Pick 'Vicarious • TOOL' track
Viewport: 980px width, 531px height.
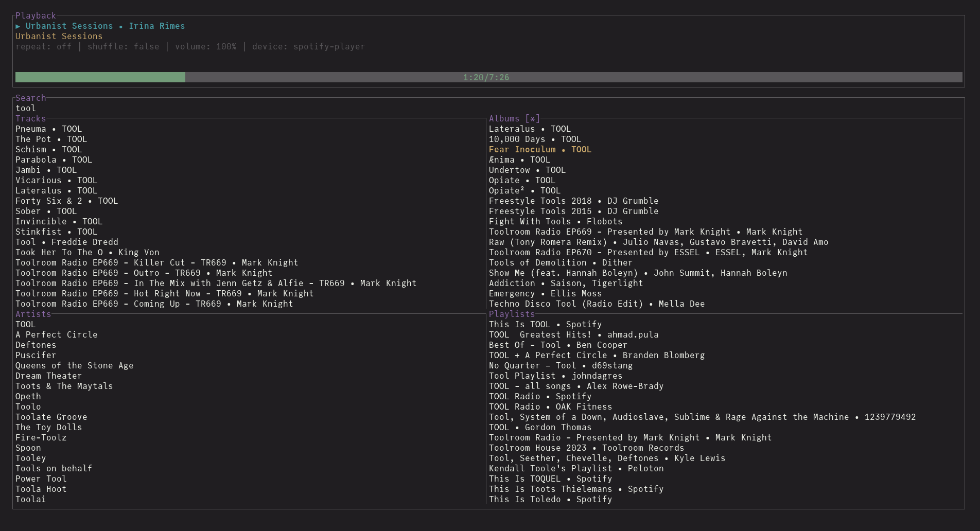[56, 180]
